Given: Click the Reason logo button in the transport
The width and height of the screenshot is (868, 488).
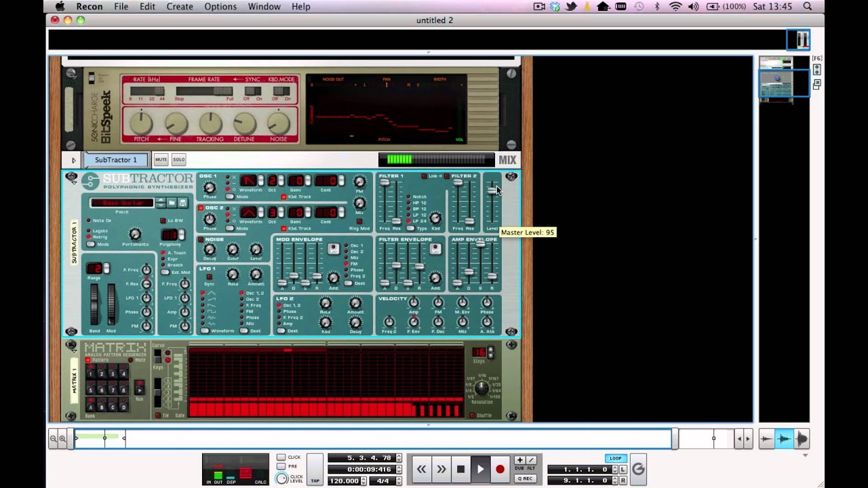Looking at the screenshot, I should point(638,469).
